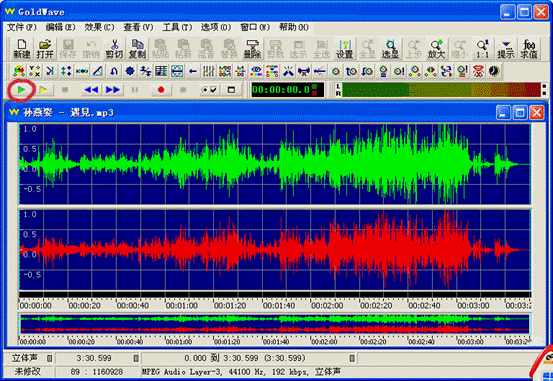Click the 89 : 1160928 status text
This screenshot has height=381, width=553.
point(97,371)
